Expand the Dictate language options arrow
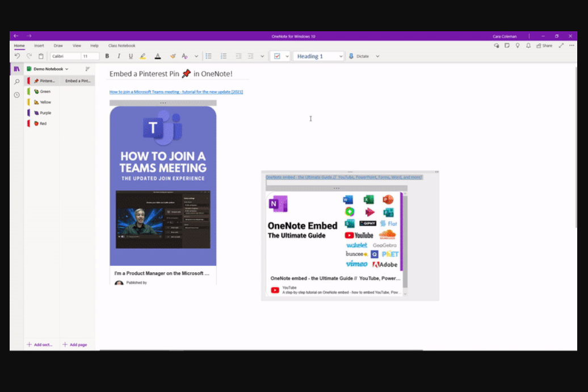The image size is (588, 392). [377, 56]
